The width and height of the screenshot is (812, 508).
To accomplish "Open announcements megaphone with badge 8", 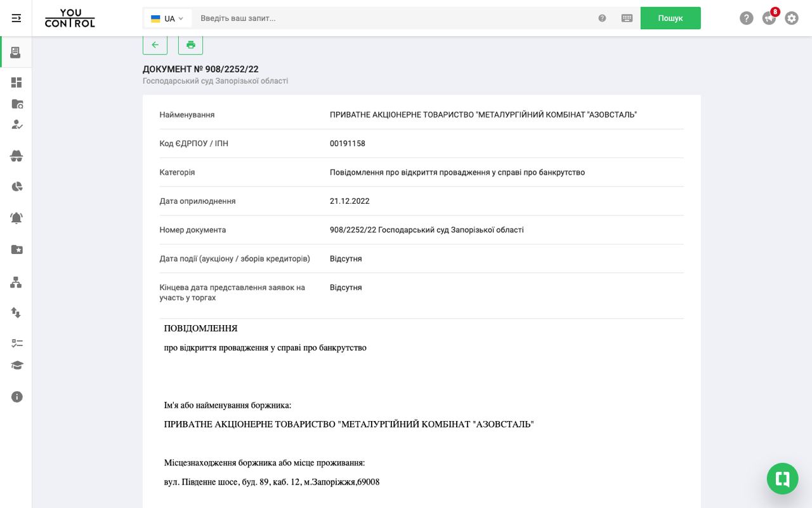I will [769, 18].
